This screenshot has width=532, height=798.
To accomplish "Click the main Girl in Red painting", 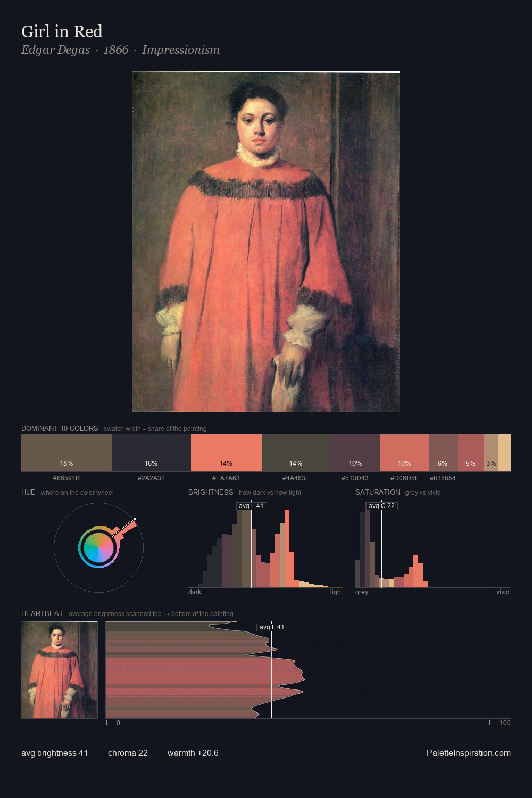I will point(266,242).
